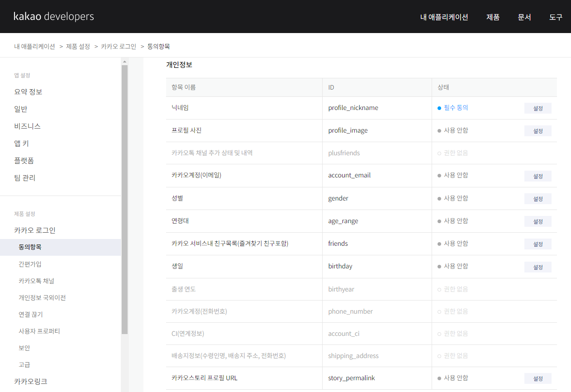Open 비즈니스 in sidebar
This screenshot has height=392, width=571.
(x=28, y=126)
